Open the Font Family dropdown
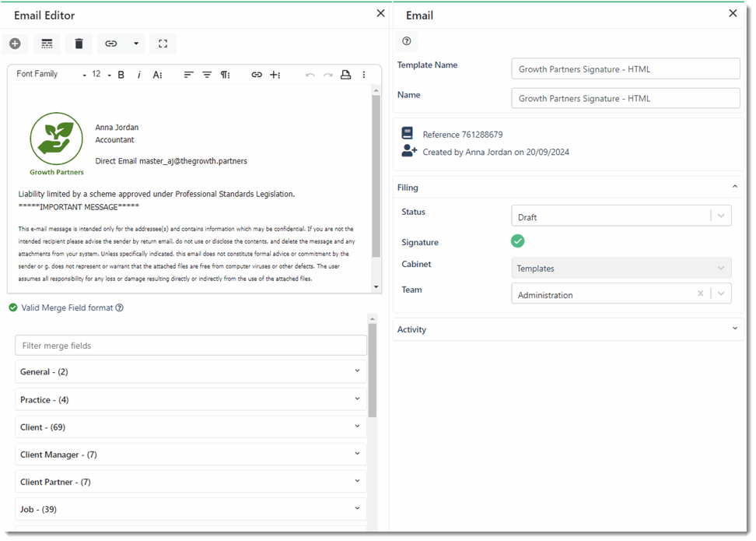The height and width of the screenshot is (541, 756). tap(51, 74)
